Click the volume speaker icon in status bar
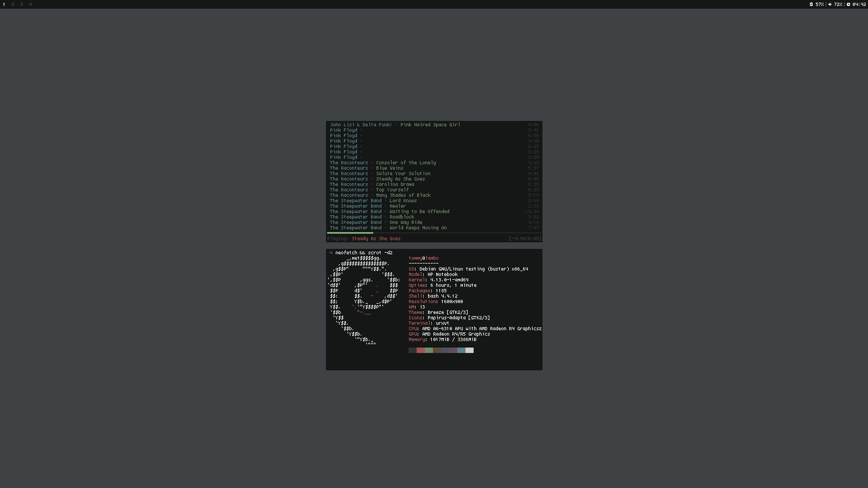 click(830, 4)
